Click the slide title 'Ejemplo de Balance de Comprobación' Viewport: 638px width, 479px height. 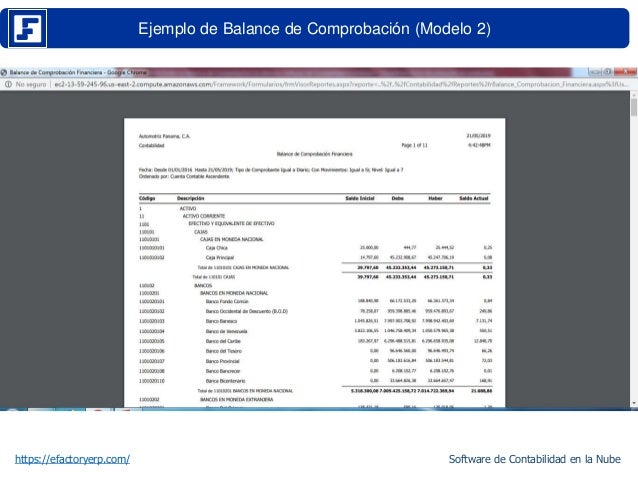314,28
